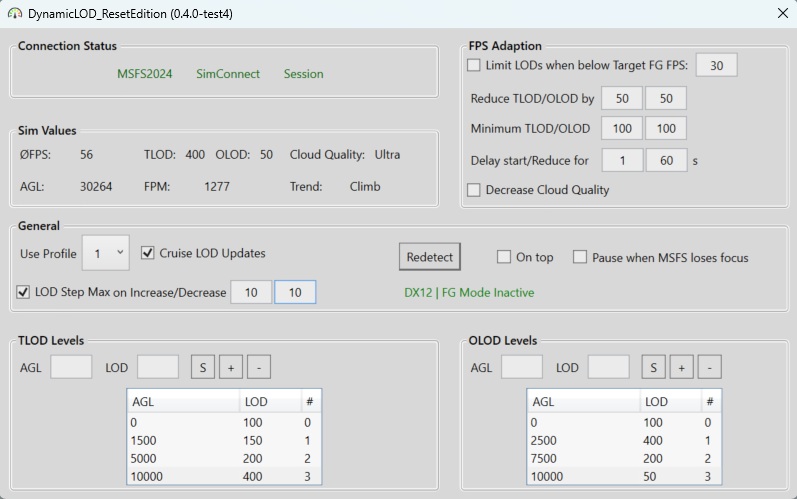Select OLOD row with AGL 2500
797x499 pixels.
tap(624, 440)
